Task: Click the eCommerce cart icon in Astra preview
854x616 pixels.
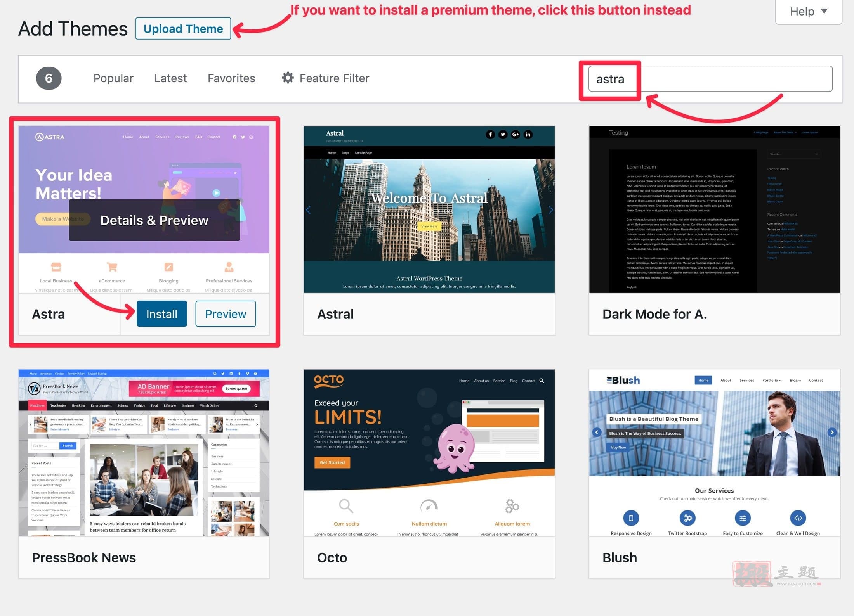Action: [x=112, y=267]
